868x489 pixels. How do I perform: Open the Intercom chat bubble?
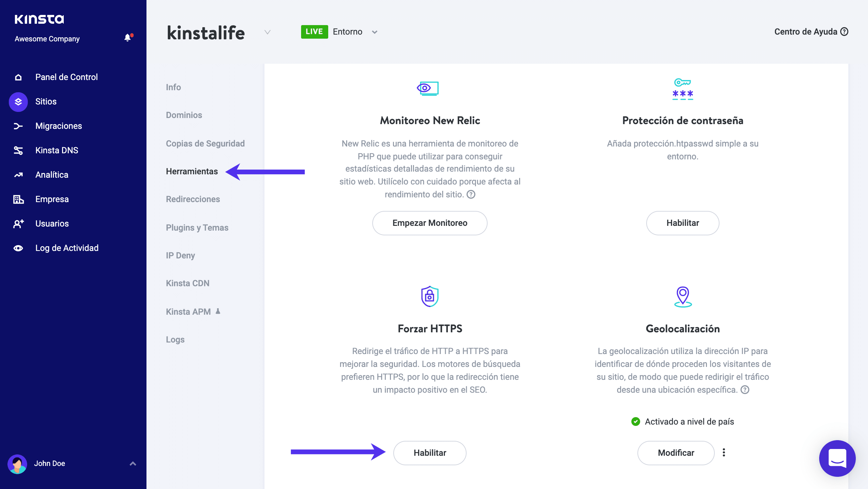point(837,458)
